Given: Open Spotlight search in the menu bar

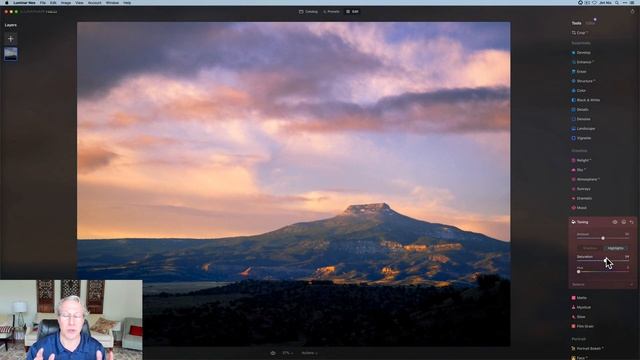Looking at the screenshot, I should click(617, 2).
